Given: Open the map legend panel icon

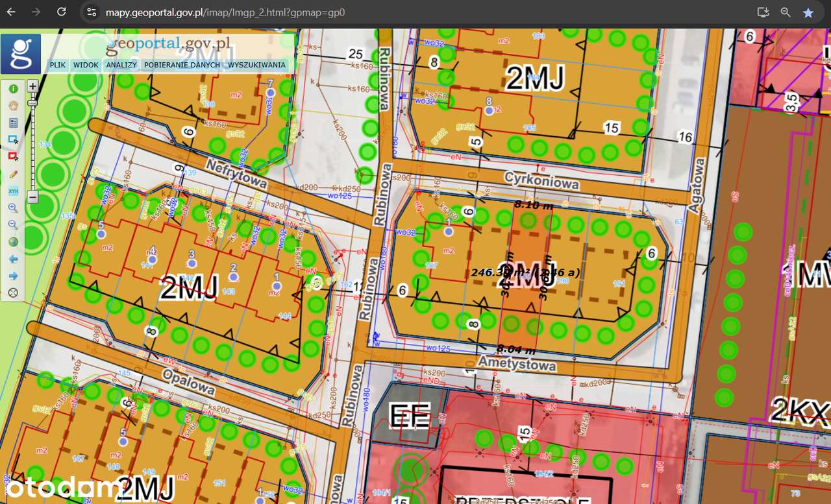Looking at the screenshot, I should [x=12, y=121].
